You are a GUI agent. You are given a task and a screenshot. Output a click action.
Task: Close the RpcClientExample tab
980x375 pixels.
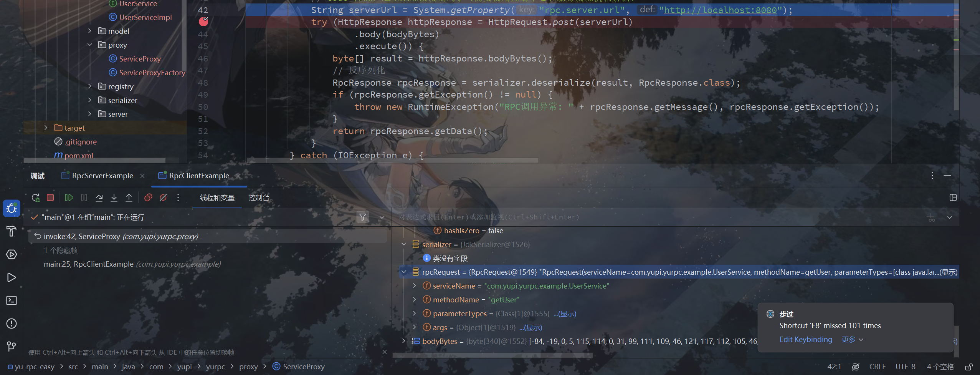pyautogui.click(x=238, y=176)
